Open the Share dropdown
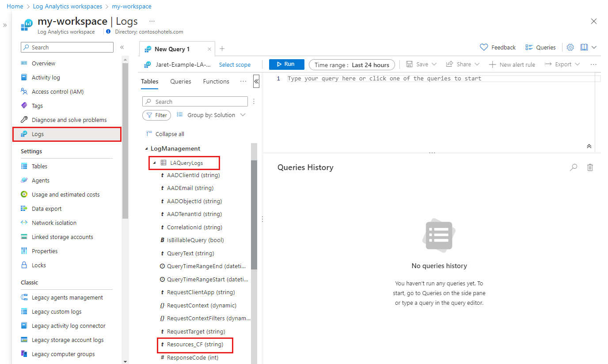The width and height of the screenshot is (608, 364). coord(463,64)
